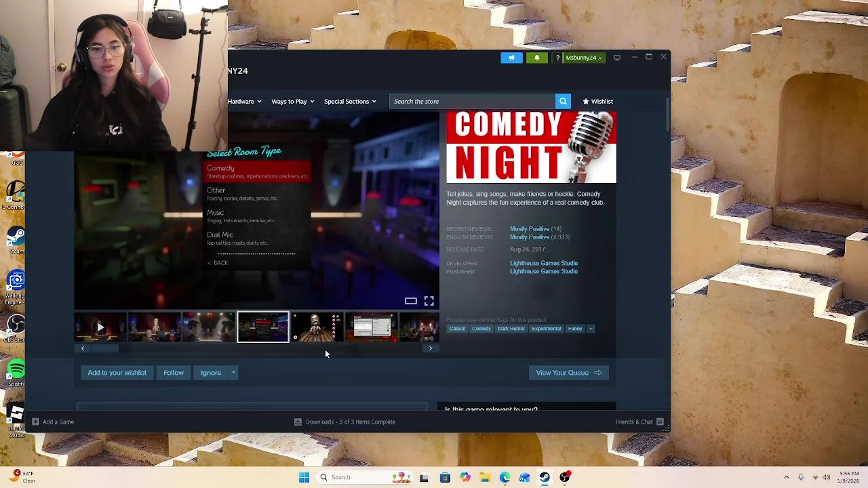This screenshot has height=488, width=868.
Task: Open the Casual tag
Action: tap(457, 329)
